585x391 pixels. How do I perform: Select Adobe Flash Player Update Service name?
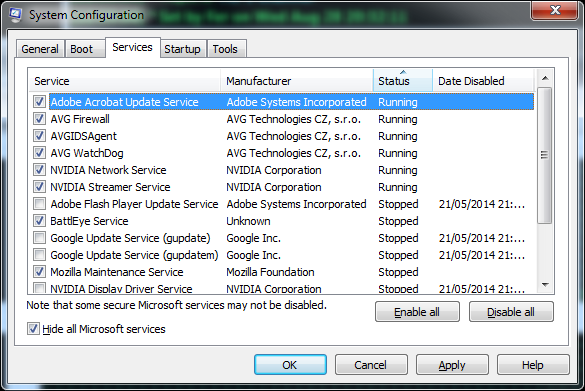coord(134,204)
